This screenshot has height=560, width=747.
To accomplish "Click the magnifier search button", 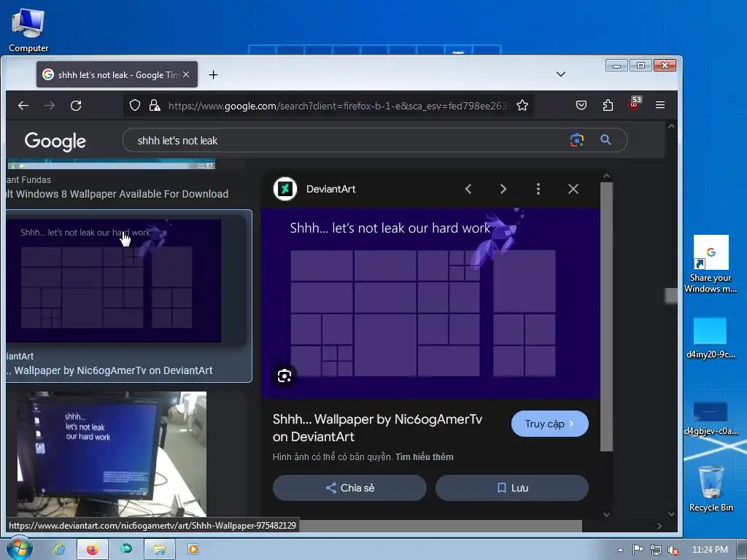I will [x=605, y=140].
